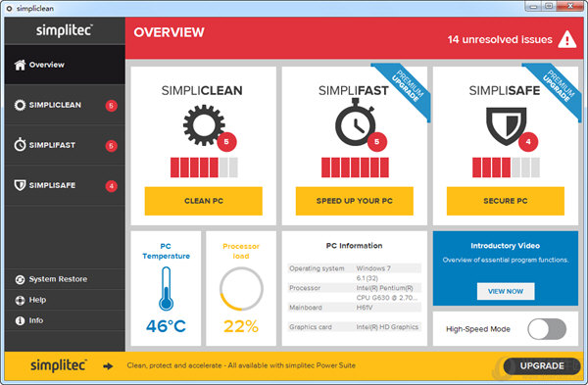Click the Windows 7 value
Screen dimensions: 588x385
click(x=373, y=268)
